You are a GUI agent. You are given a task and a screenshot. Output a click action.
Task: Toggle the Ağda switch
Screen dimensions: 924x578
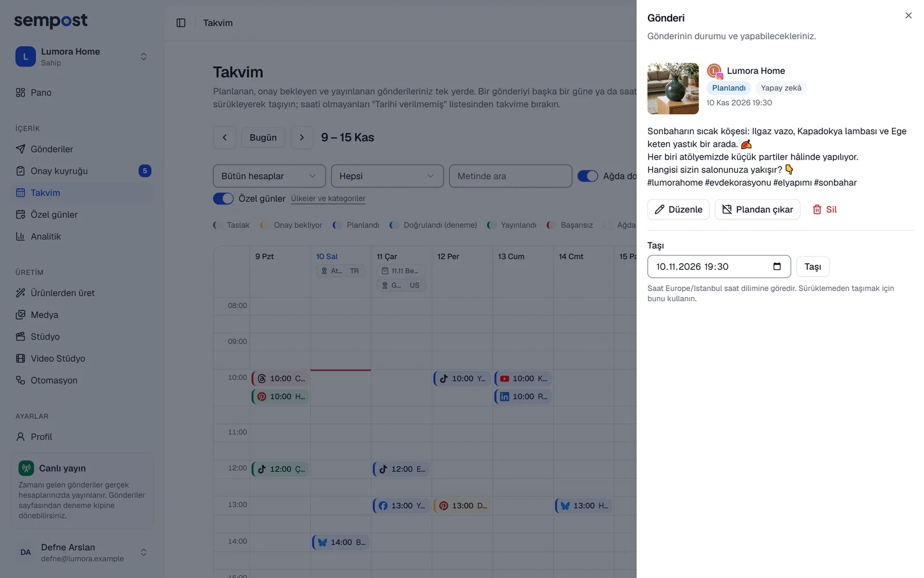[588, 176]
